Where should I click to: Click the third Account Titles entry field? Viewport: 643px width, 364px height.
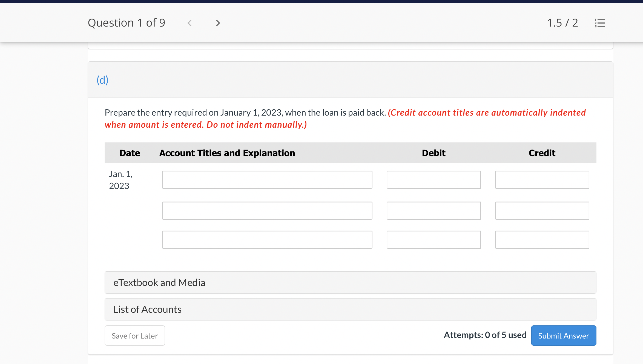coord(267,240)
